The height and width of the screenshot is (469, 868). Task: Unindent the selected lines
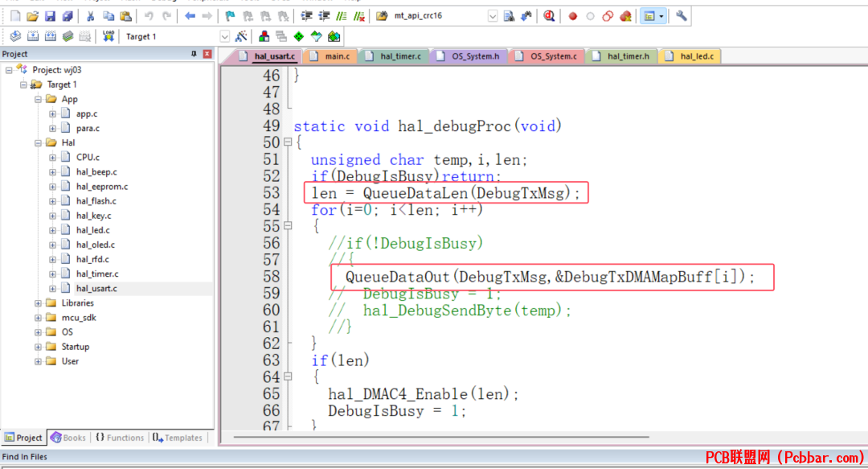(x=324, y=16)
